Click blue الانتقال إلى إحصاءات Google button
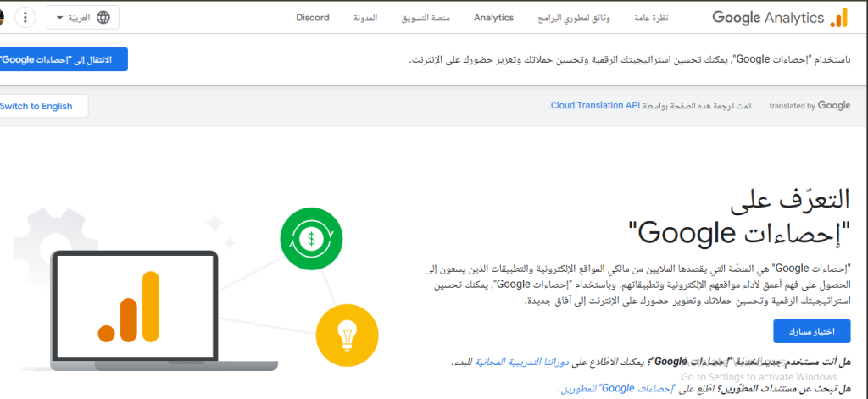 63,59
